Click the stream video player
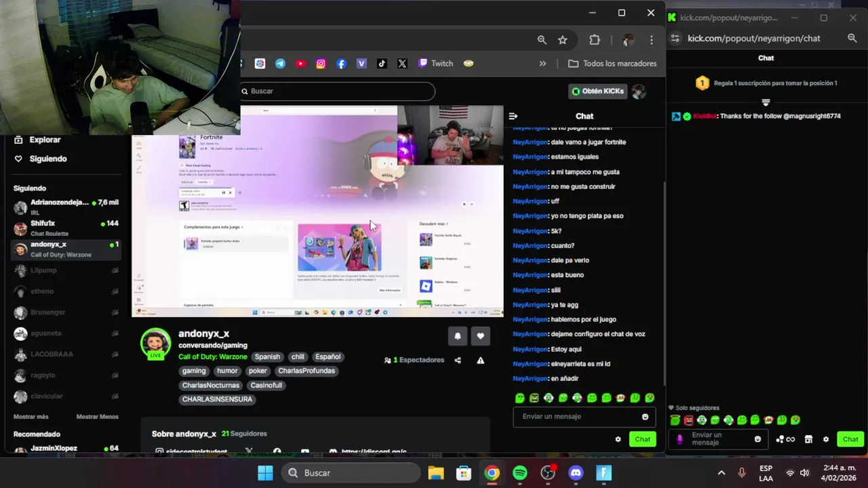The width and height of the screenshot is (868, 488). [x=317, y=211]
